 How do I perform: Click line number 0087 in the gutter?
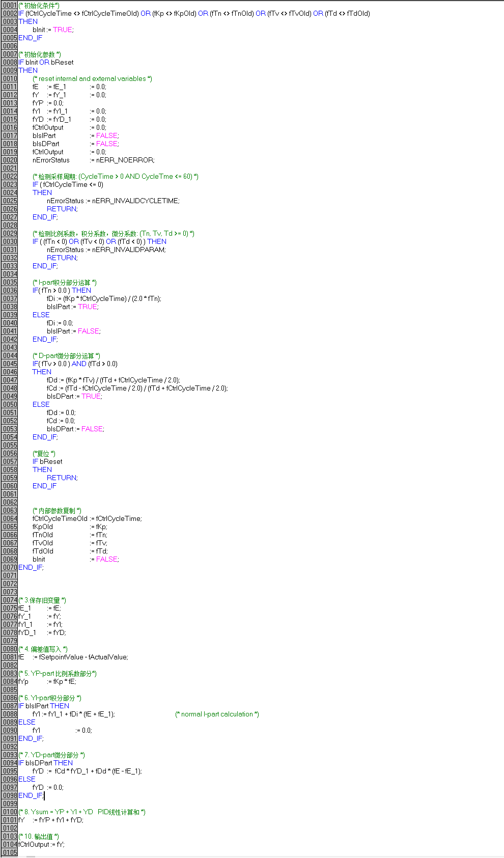coord(10,706)
